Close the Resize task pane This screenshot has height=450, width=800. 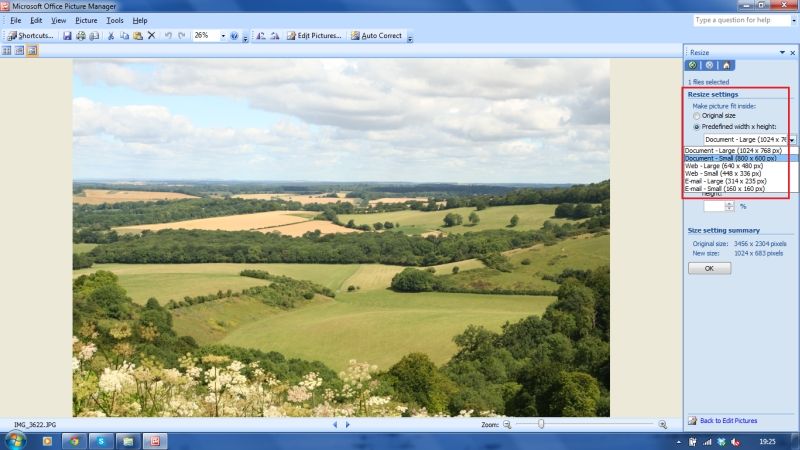[792, 53]
